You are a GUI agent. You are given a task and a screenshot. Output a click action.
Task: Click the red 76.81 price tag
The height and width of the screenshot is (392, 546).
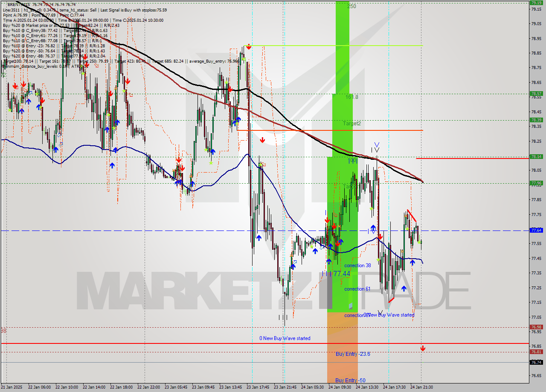[536, 352]
